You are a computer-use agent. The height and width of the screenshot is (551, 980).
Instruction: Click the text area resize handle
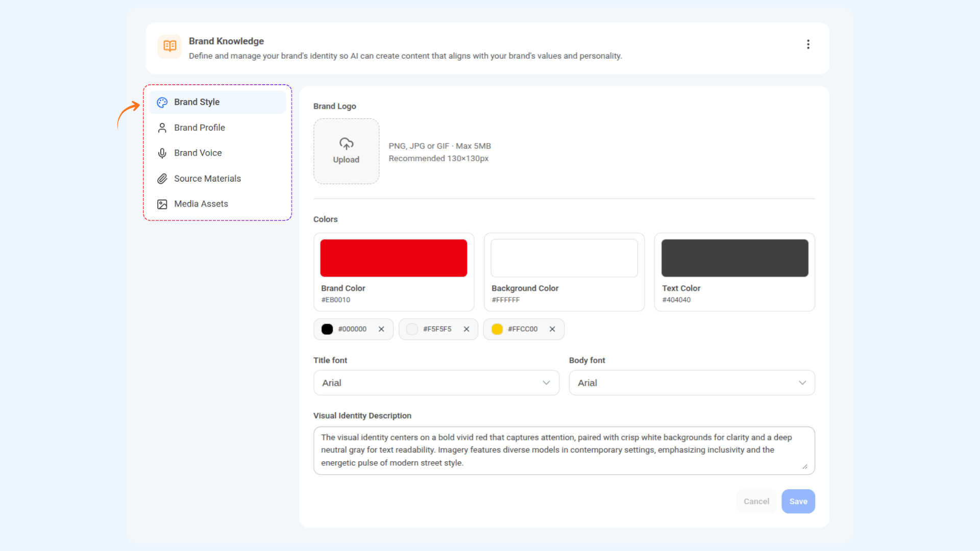(x=805, y=466)
